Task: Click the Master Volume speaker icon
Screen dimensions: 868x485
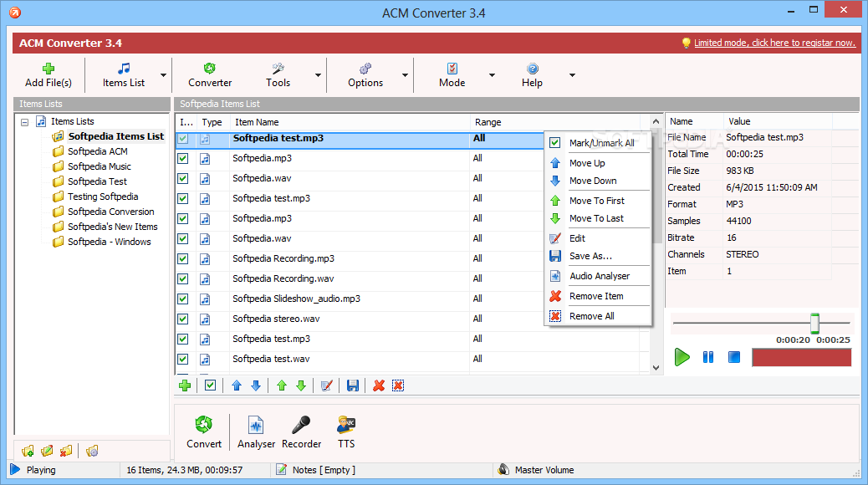Action: click(x=503, y=469)
